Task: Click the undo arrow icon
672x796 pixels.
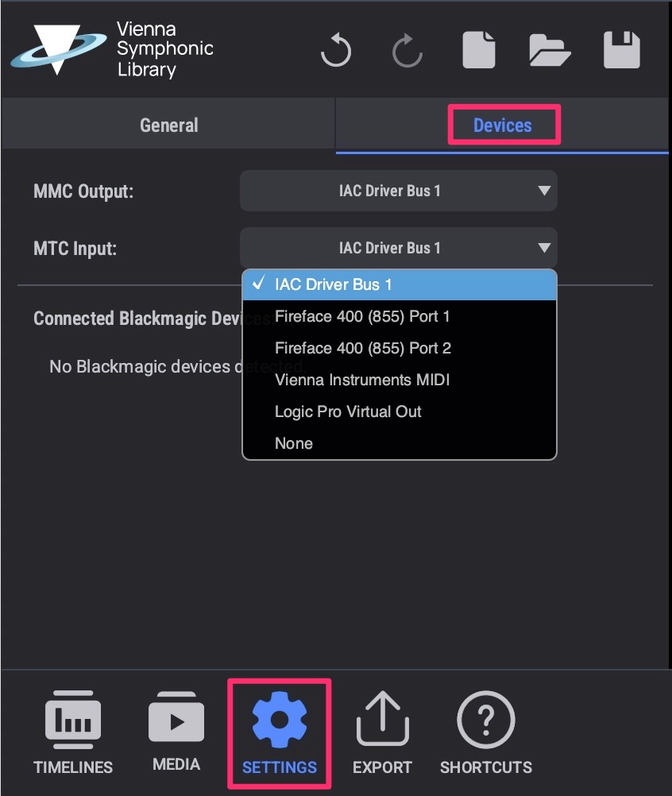Action: click(x=336, y=52)
